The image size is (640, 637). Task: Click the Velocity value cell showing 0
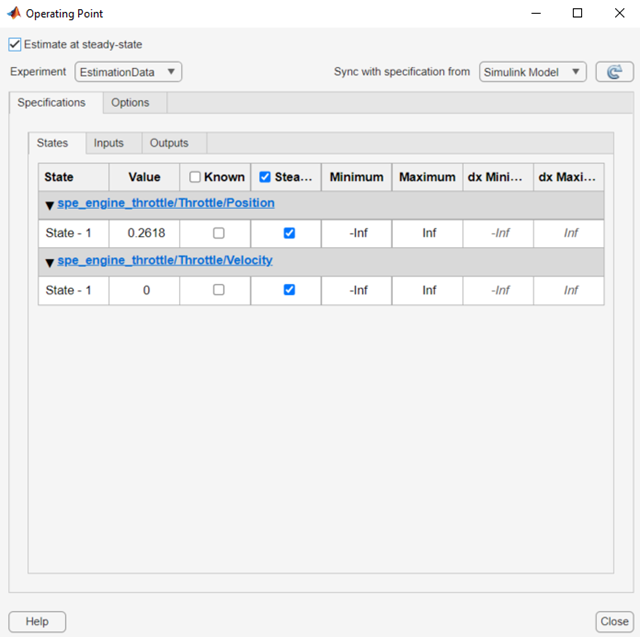[x=144, y=290]
